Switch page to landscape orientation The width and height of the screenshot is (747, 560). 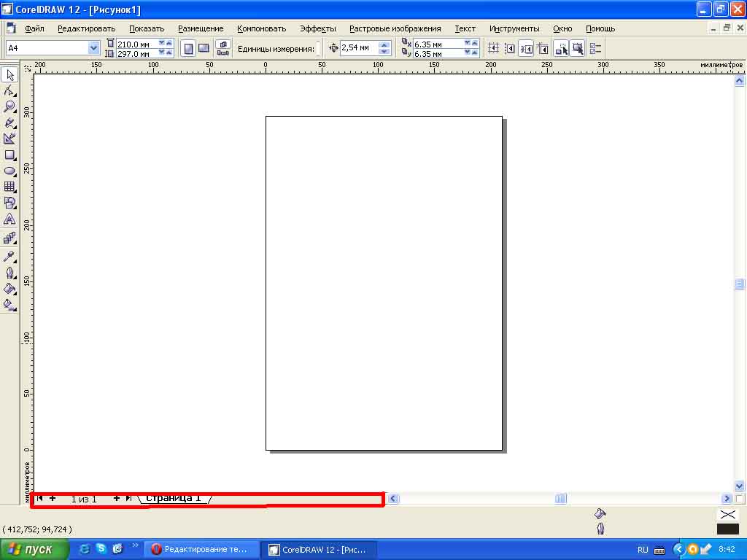204,48
